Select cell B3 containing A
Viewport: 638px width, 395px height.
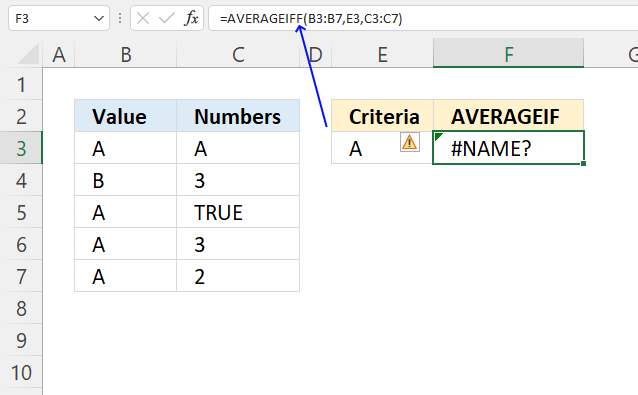click(126, 148)
